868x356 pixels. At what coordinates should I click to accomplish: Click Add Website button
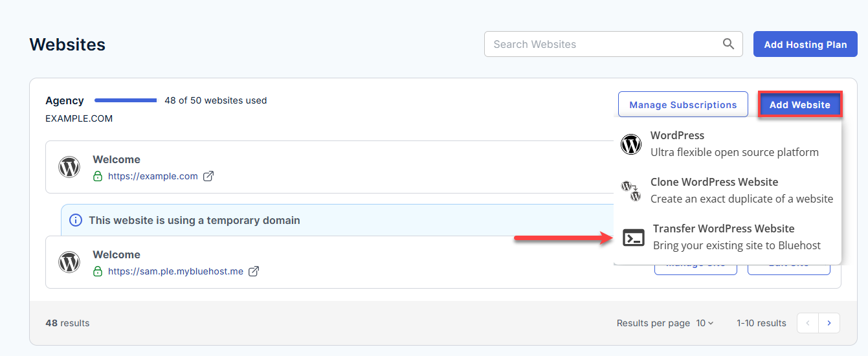click(800, 104)
